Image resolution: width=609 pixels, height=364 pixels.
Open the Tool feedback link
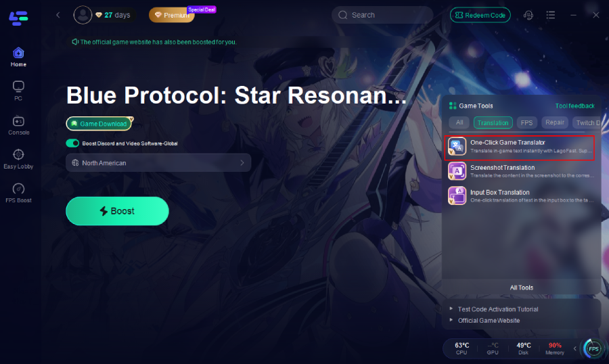[574, 106]
